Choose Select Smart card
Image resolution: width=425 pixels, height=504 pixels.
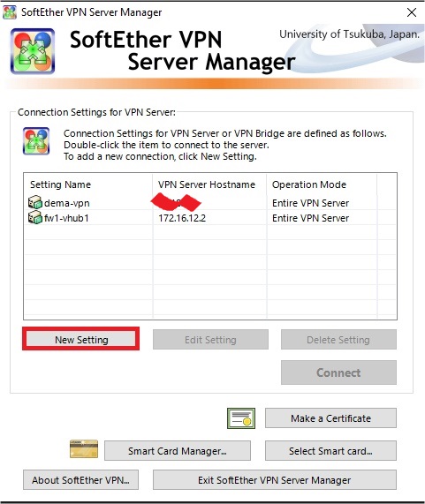coord(330,451)
